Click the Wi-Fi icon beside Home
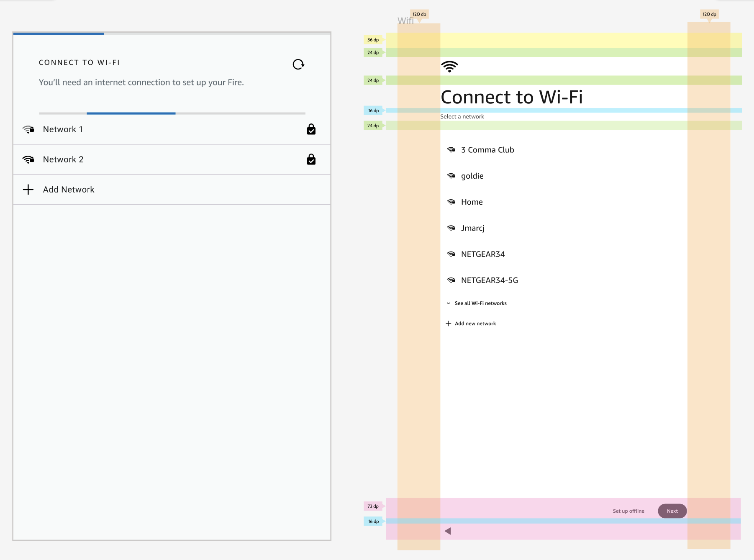The width and height of the screenshot is (754, 560). (x=451, y=202)
